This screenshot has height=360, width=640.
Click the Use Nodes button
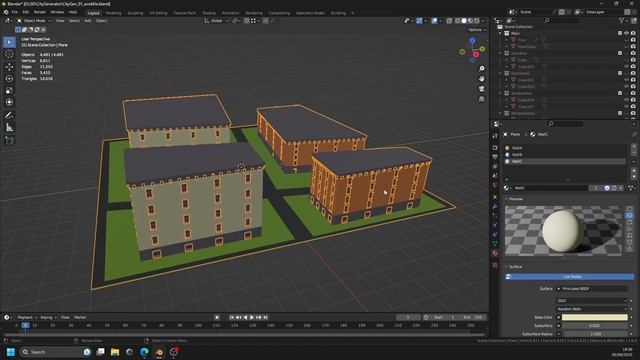pos(569,277)
